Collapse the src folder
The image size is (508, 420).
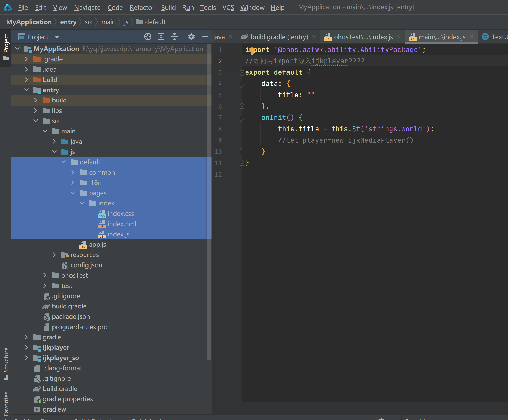click(36, 121)
